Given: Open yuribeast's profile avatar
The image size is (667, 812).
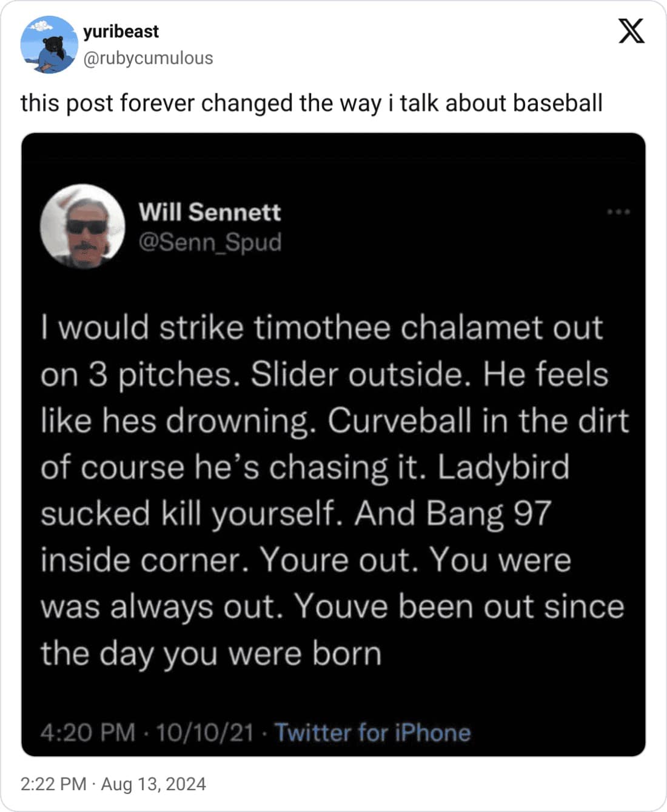Looking at the screenshot, I should 49,44.
